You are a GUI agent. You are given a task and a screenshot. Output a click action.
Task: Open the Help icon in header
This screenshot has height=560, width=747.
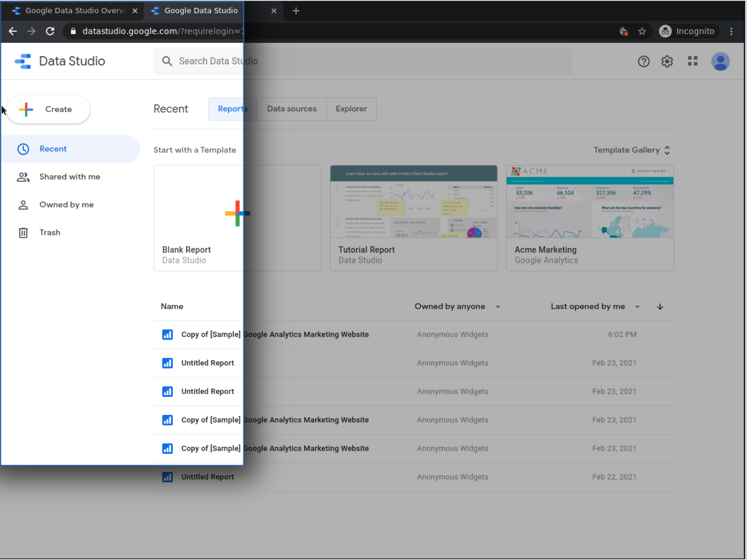(644, 61)
